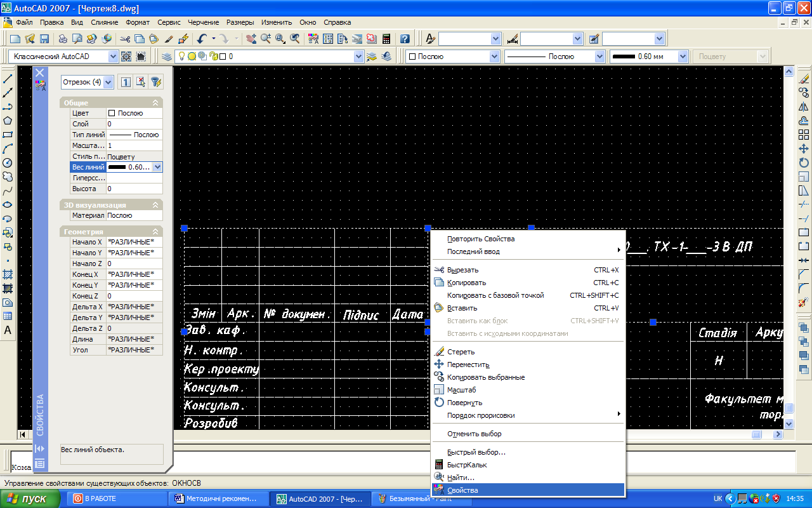
Task: Open the Размеры menu
Action: point(240,22)
